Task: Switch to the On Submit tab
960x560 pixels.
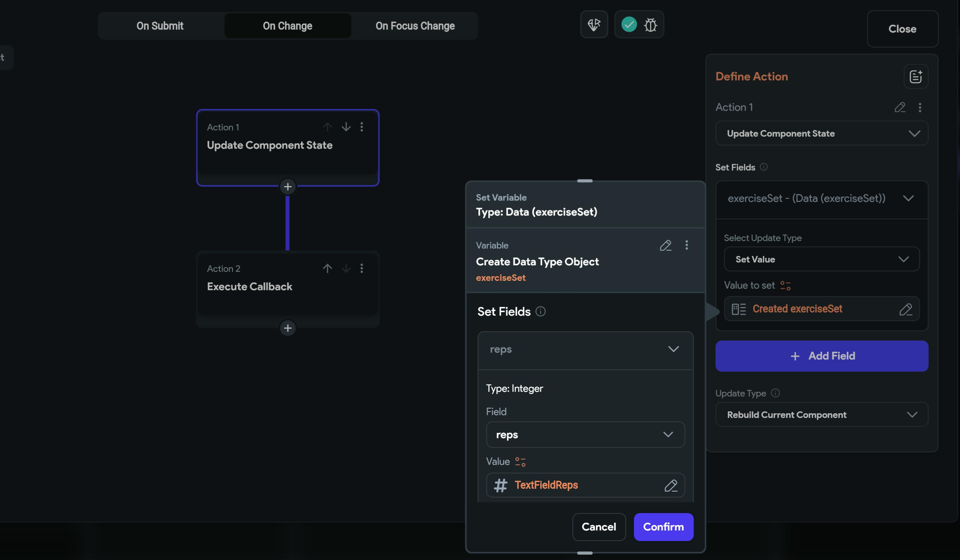Action: tap(160, 26)
